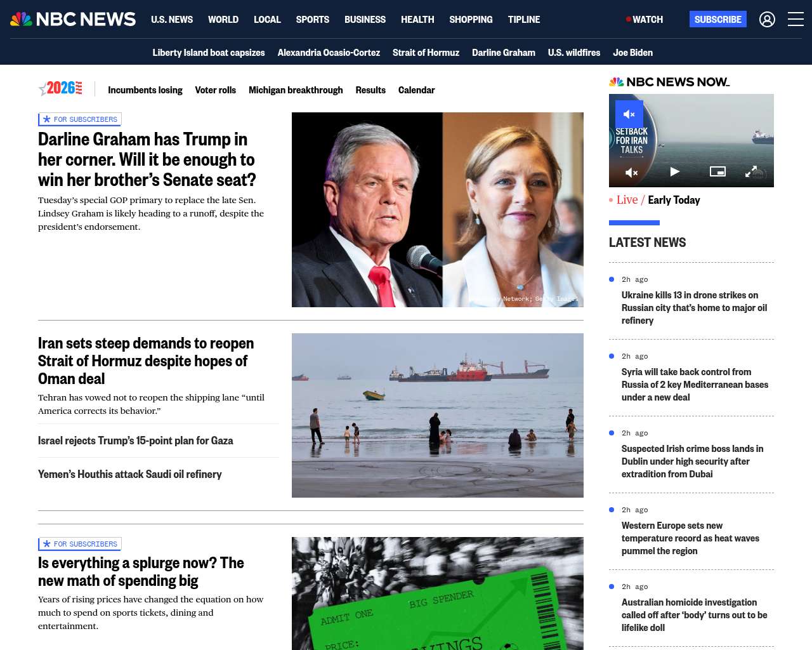Screen dimensions: 812x650
Task: Click the NBC News peacock logo in header
Action: click(x=73, y=19)
